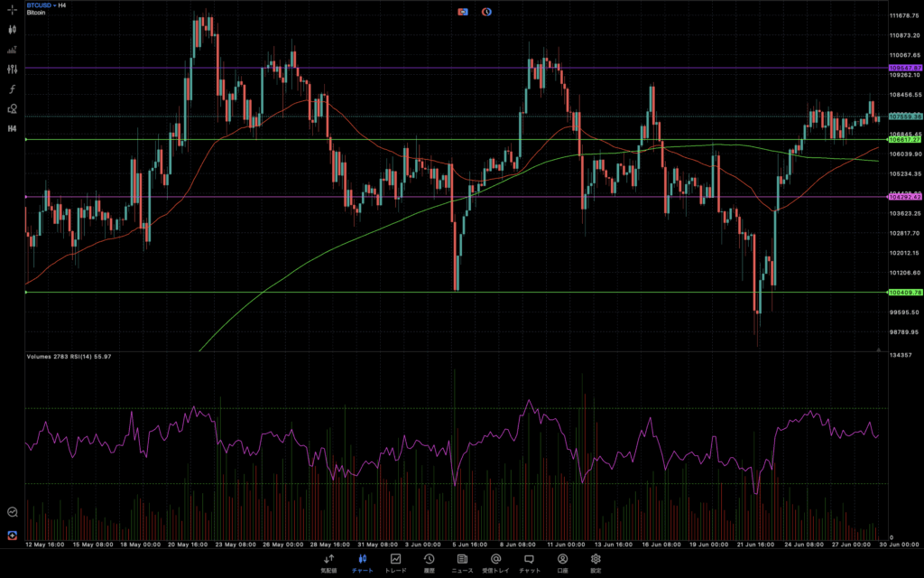
Task: Click the 24 Jun 08:00 time label
Action: pos(804,545)
